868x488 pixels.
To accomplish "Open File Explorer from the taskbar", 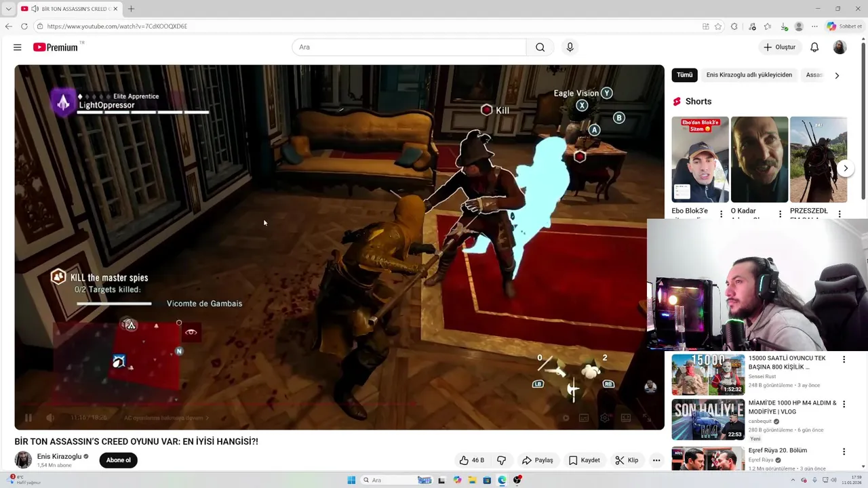I will (472, 480).
